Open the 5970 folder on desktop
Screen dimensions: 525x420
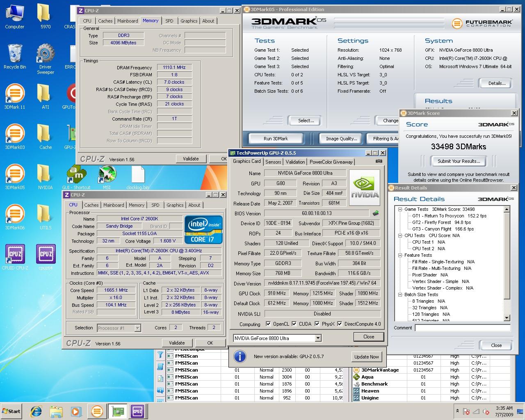pyautogui.click(x=45, y=16)
